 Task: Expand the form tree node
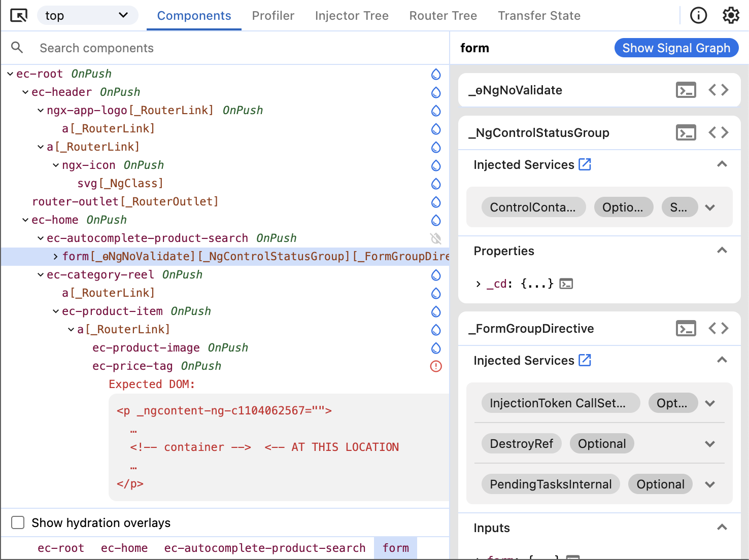click(x=55, y=257)
